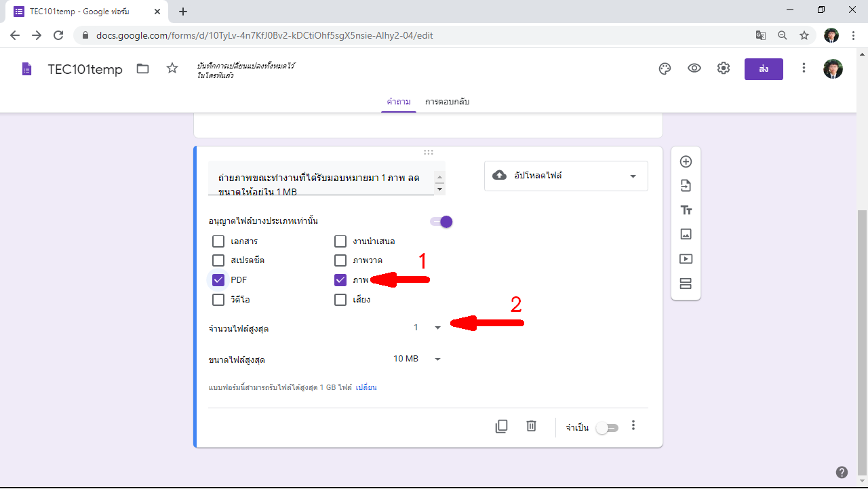The width and height of the screenshot is (868, 489).
Task: Click the purple ส่ง send button
Action: (x=764, y=69)
